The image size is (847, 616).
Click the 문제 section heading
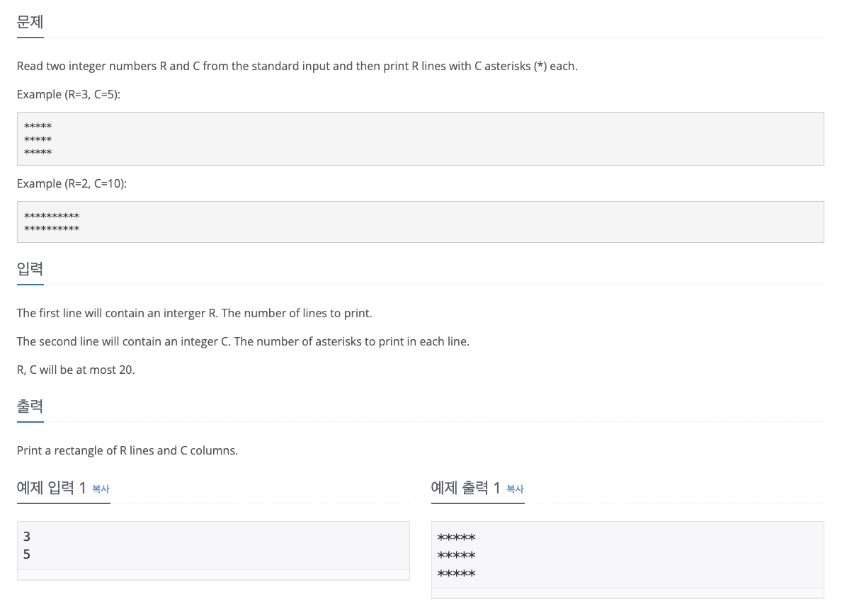tap(30, 22)
